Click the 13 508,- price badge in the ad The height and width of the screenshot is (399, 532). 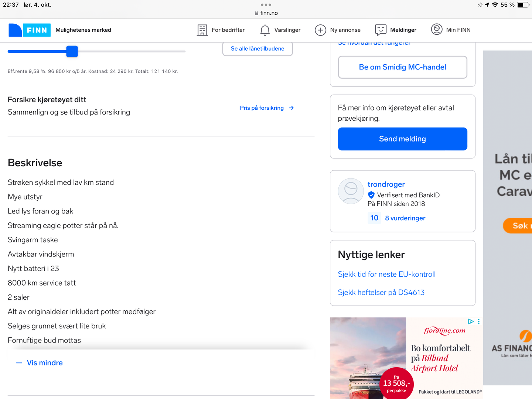[396, 383]
